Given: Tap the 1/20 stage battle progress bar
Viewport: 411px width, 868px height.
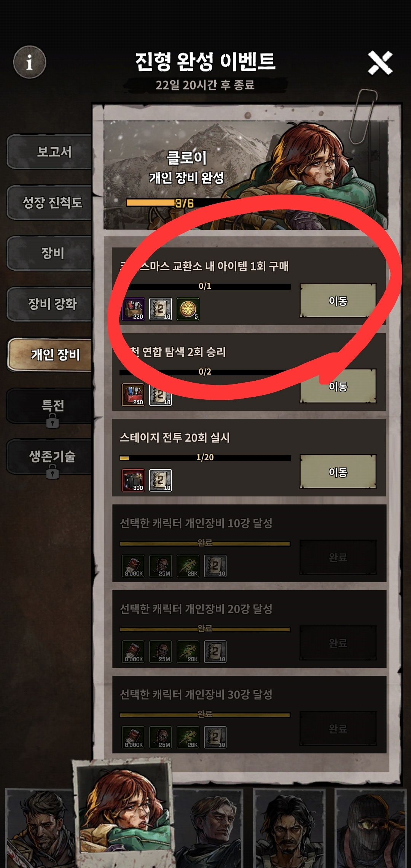Looking at the screenshot, I should pos(205,458).
